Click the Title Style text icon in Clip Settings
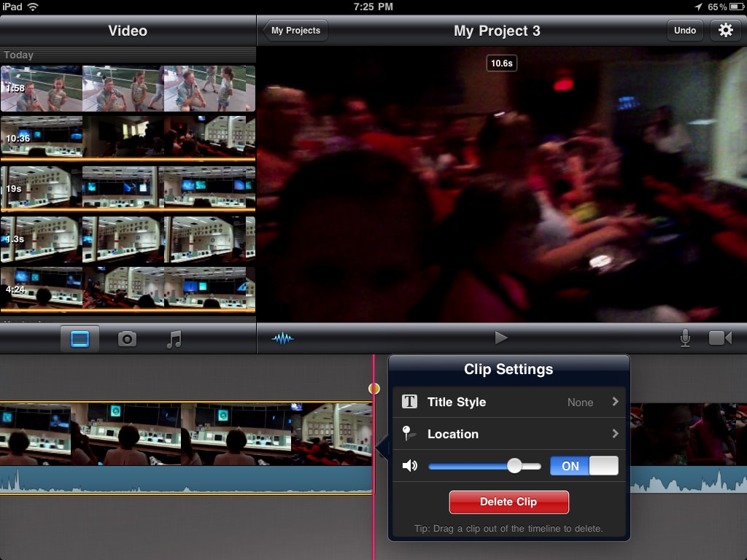This screenshot has width=747, height=560. point(411,402)
